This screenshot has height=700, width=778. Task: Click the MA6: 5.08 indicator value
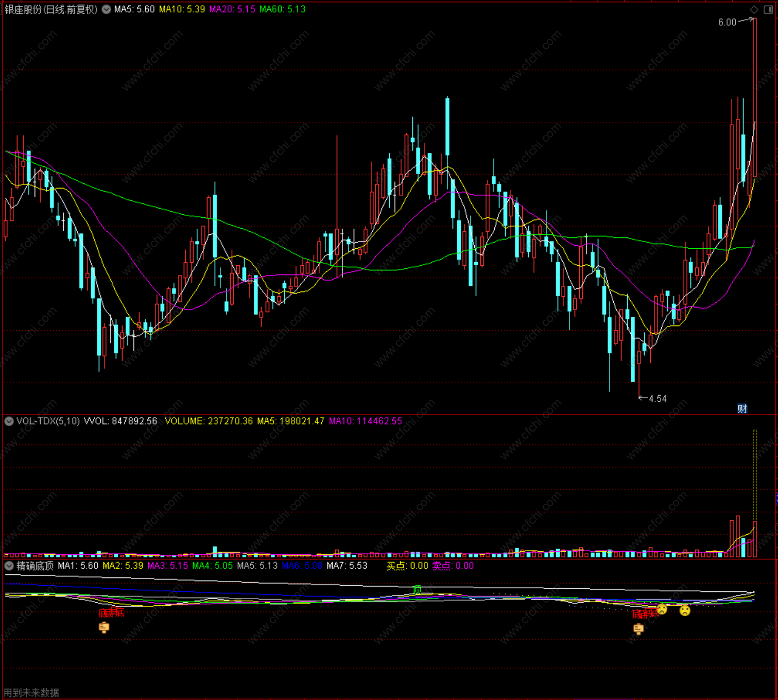coord(302,566)
